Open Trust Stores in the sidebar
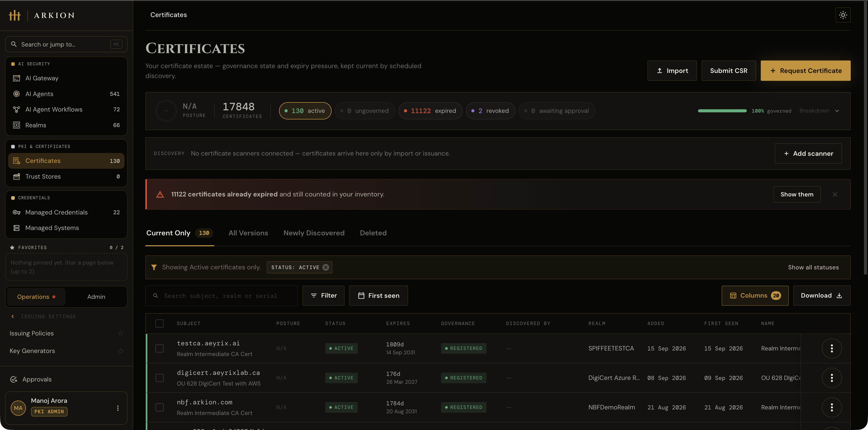 tap(66, 177)
